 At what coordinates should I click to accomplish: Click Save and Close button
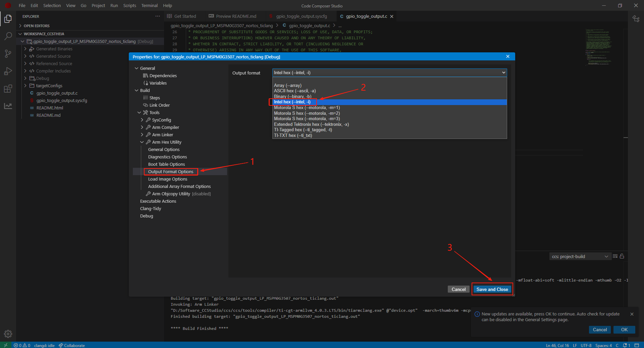click(492, 289)
